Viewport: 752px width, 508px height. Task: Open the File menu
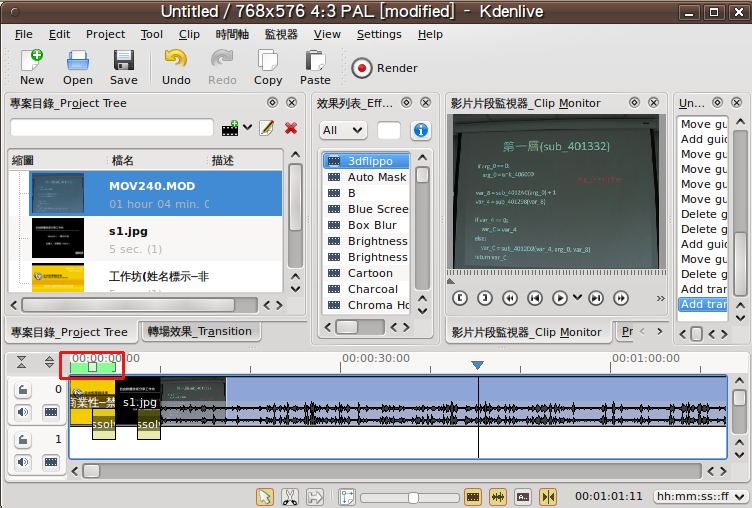(x=24, y=35)
